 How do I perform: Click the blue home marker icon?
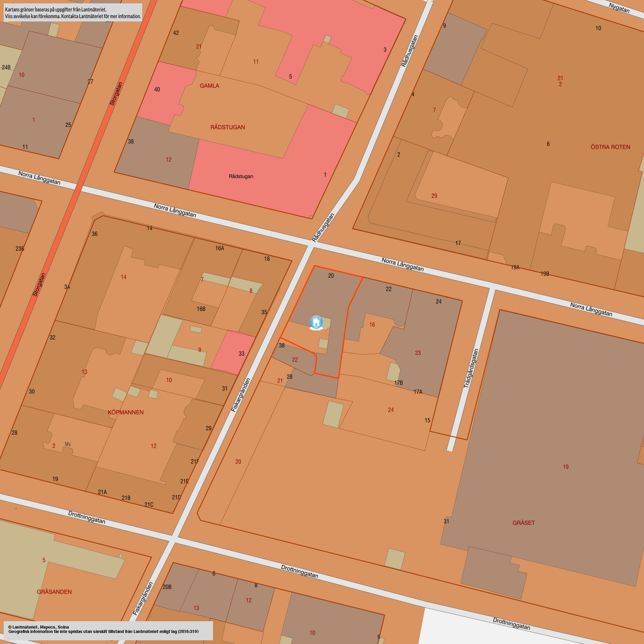[316, 323]
